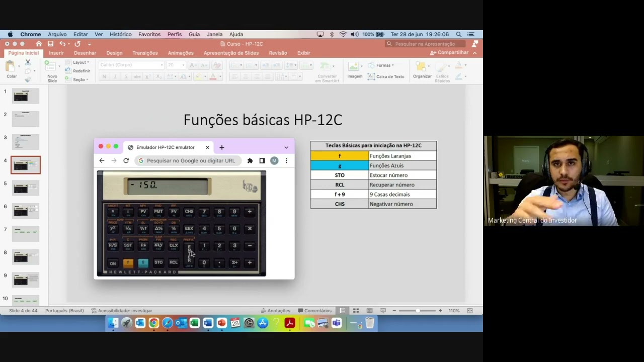Open Excel from the Dock
Screen dimensions: 644x362
(x=194, y=323)
